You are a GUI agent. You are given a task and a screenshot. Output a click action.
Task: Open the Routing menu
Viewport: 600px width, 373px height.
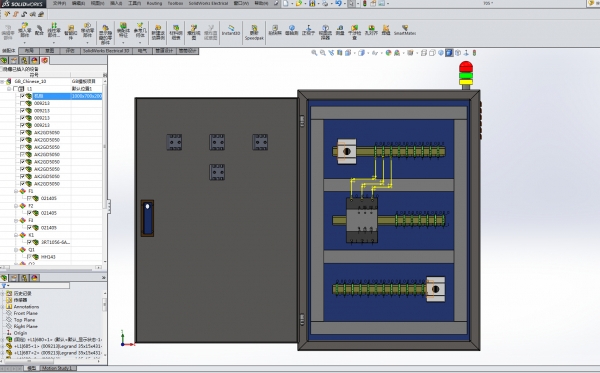coord(154,3)
